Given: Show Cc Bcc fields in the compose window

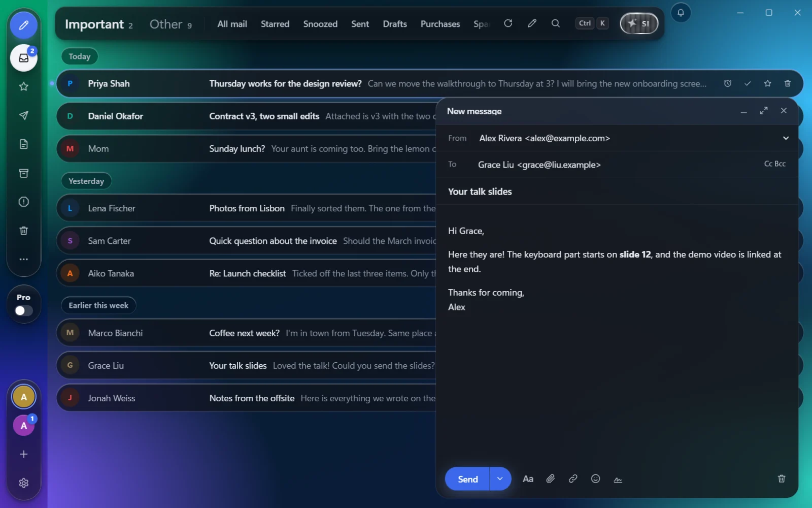Looking at the screenshot, I should tap(775, 164).
